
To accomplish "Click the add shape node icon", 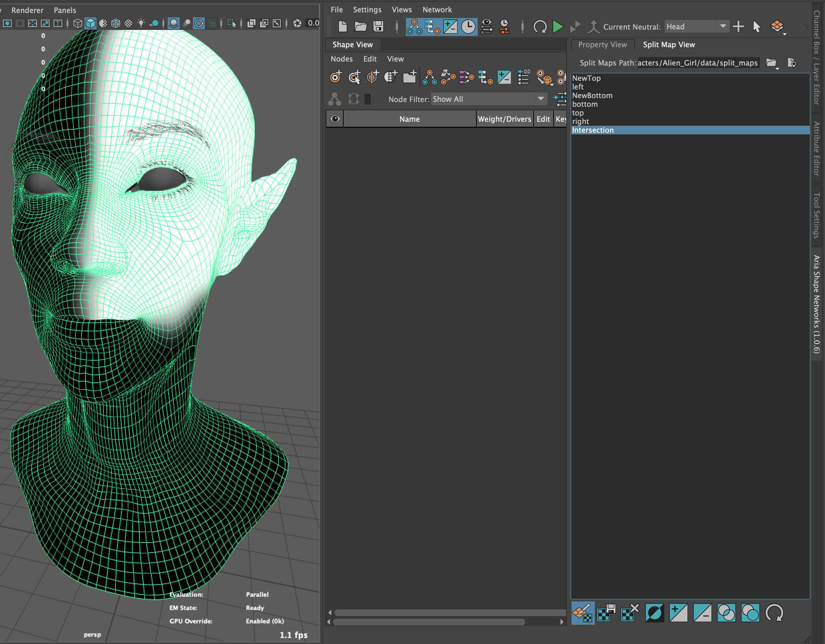I will 336,77.
